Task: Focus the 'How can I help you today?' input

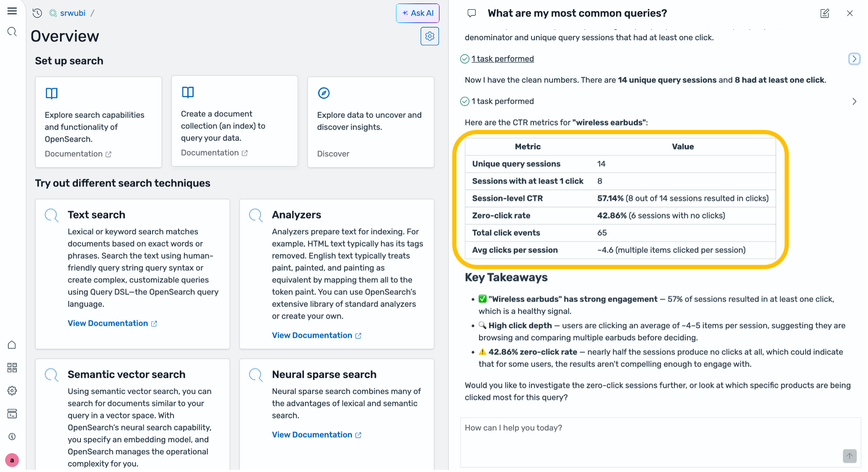Action: click(661, 442)
